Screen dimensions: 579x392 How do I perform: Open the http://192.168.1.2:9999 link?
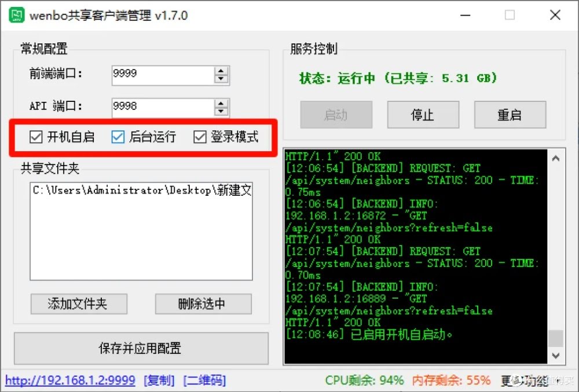(70, 380)
